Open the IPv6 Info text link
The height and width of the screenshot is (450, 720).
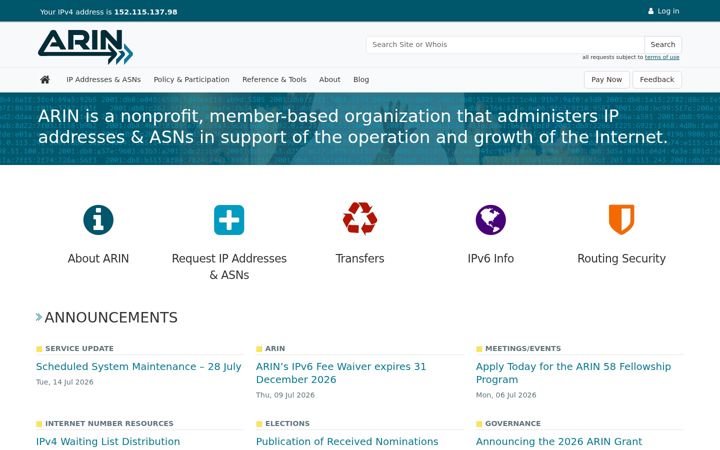tap(491, 259)
